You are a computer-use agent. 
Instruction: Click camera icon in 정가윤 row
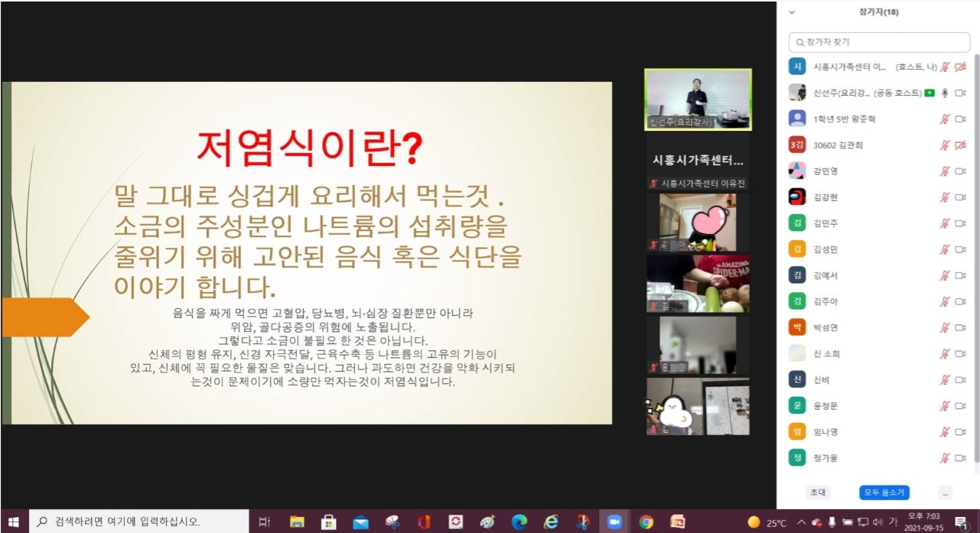pyautogui.click(x=960, y=458)
